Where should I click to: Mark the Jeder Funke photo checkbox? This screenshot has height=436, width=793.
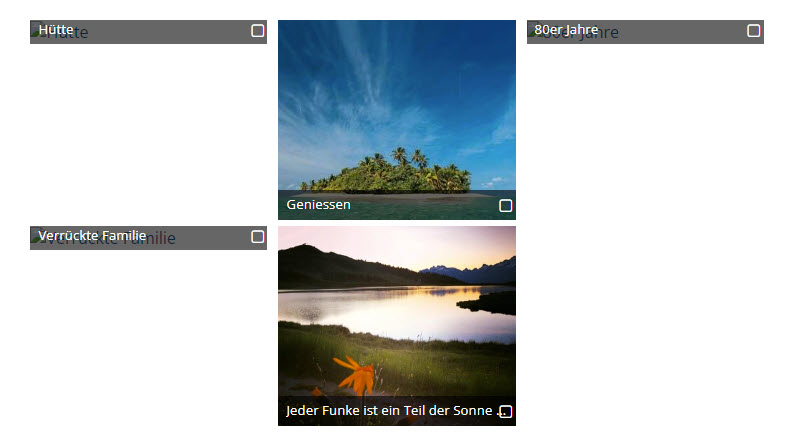click(505, 412)
